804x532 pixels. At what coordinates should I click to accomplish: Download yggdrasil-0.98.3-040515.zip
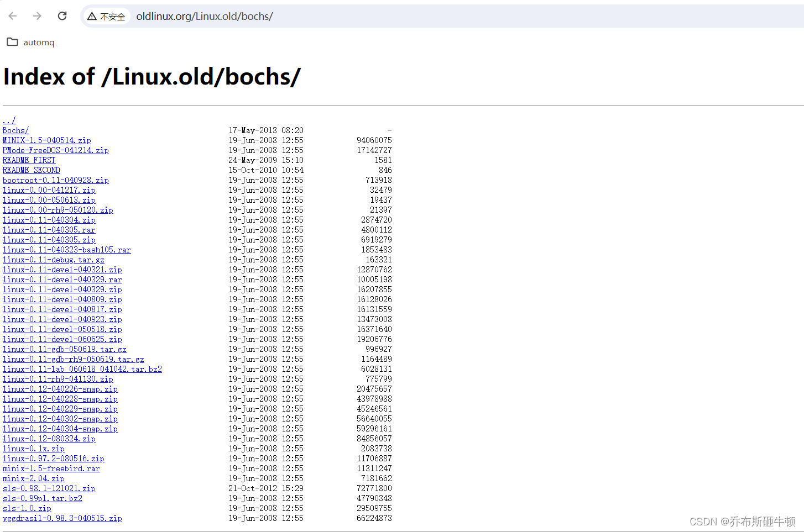pos(62,518)
